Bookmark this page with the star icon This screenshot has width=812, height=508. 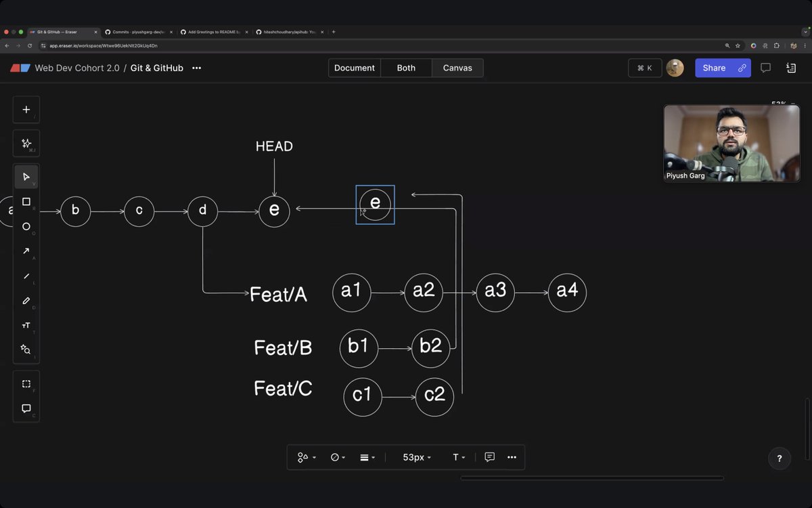pyautogui.click(x=738, y=45)
